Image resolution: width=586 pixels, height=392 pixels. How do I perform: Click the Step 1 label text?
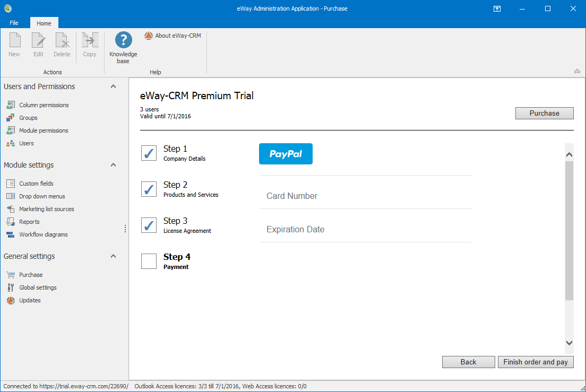175,149
